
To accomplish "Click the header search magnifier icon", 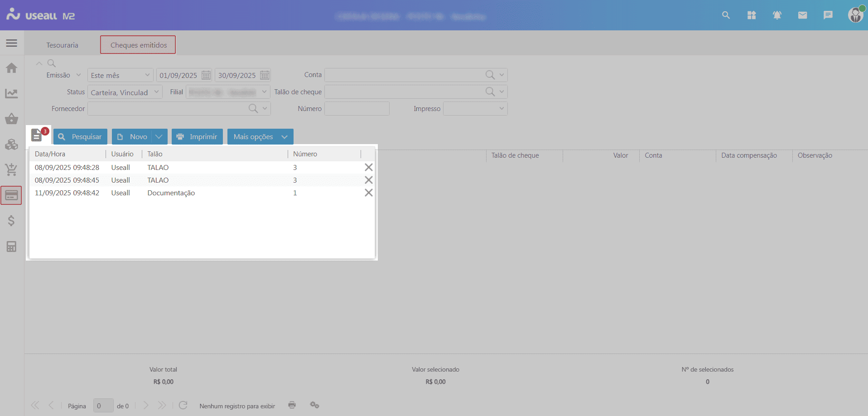I will point(726,15).
